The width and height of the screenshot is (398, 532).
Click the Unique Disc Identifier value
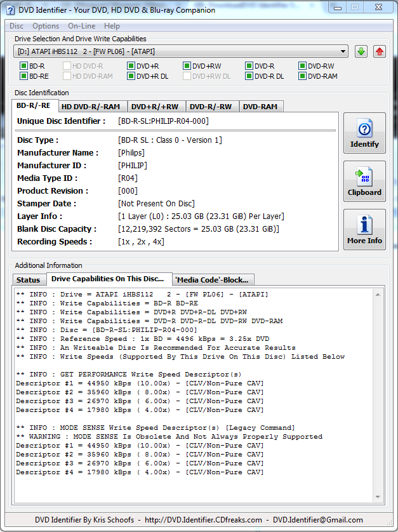[163, 121]
